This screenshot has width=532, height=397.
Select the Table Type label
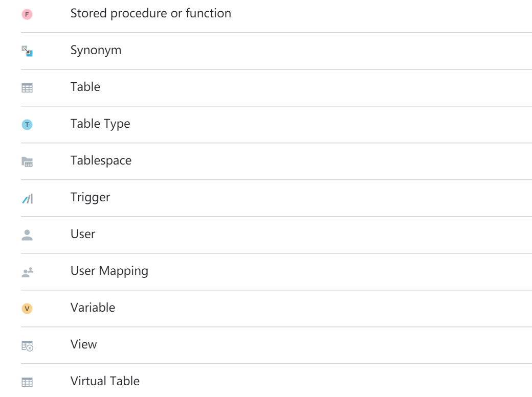tap(100, 124)
